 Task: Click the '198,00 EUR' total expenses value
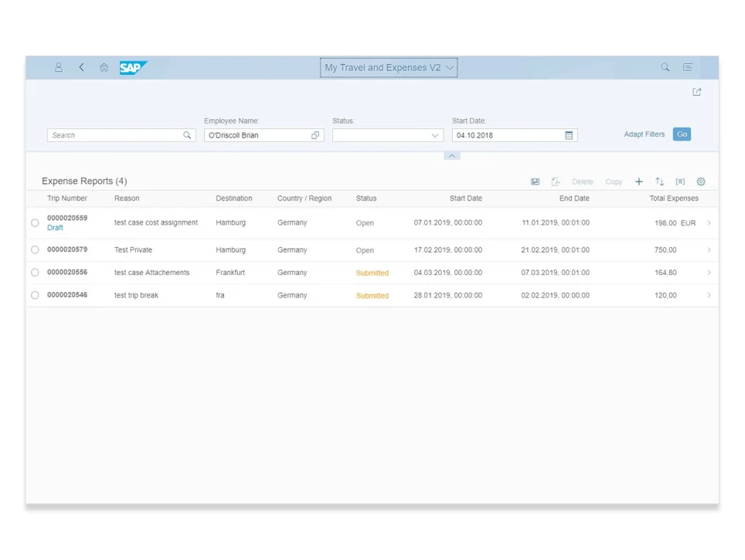[675, 223]
